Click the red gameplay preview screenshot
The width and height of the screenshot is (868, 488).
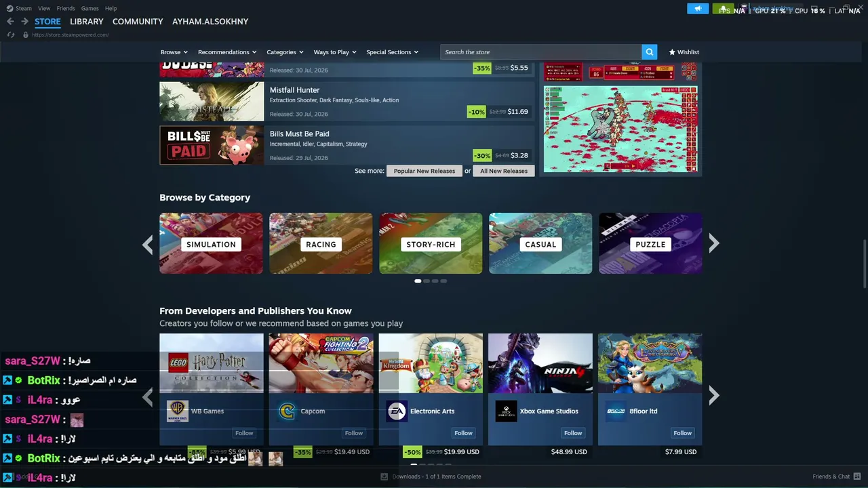click(621, 129)
